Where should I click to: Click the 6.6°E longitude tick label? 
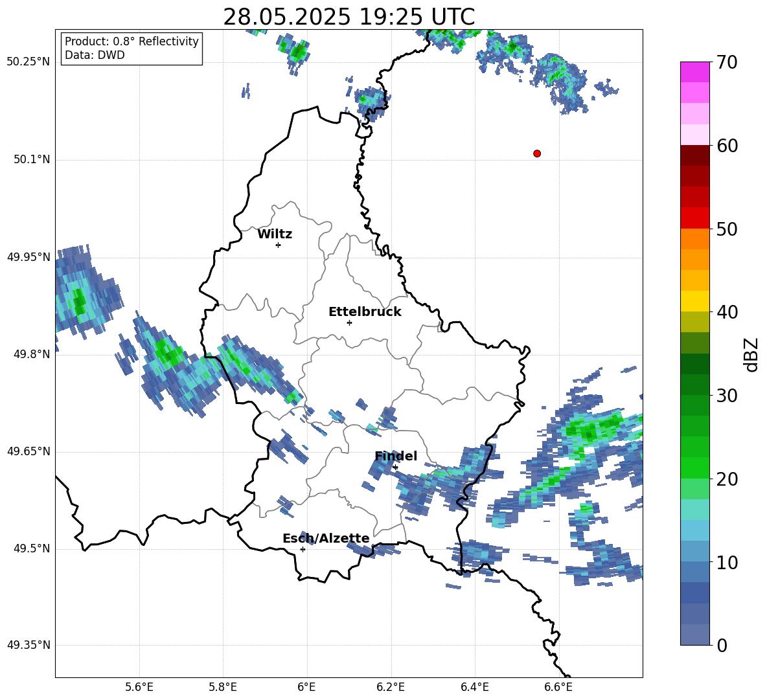558,687
